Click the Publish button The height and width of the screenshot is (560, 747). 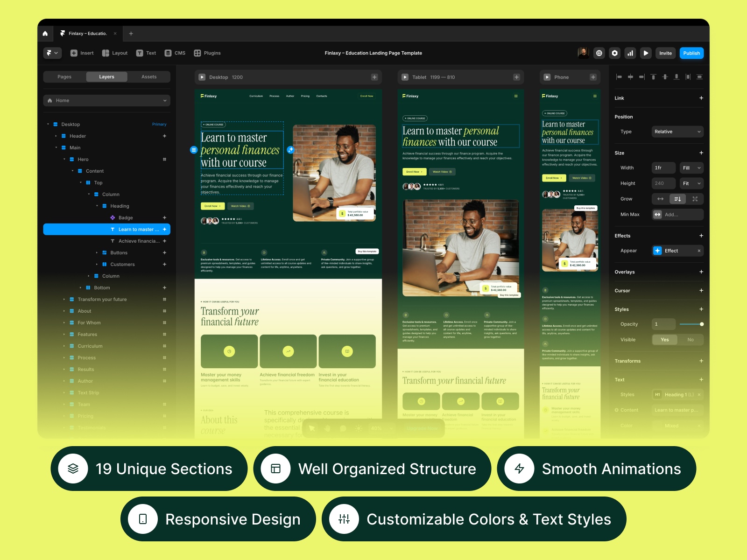pos(691,53)
